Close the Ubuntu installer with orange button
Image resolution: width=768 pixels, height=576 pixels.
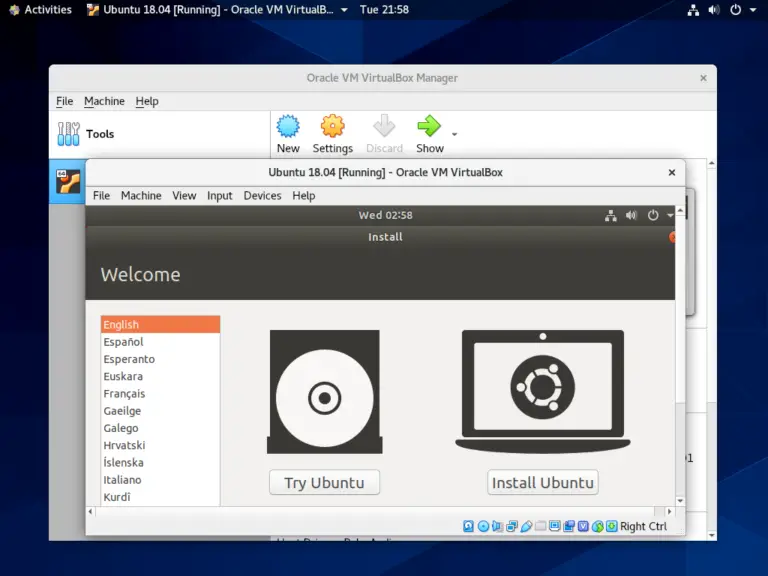point(672,237)
